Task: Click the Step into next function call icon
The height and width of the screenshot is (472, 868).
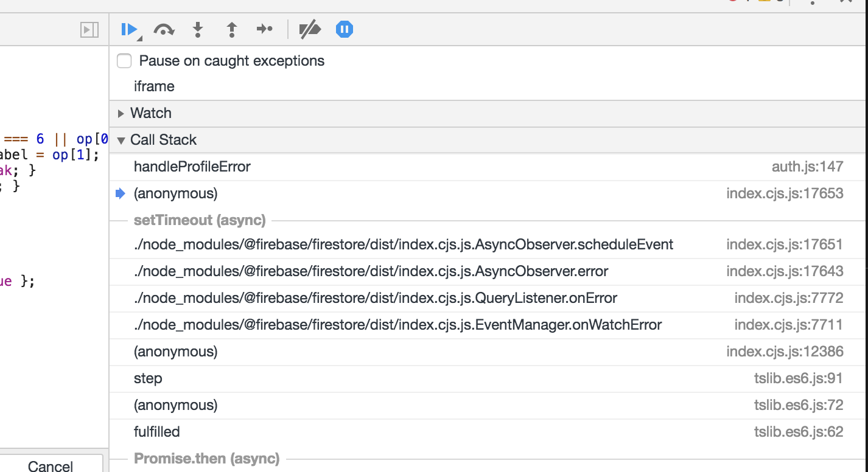Action: click(198, 29)
